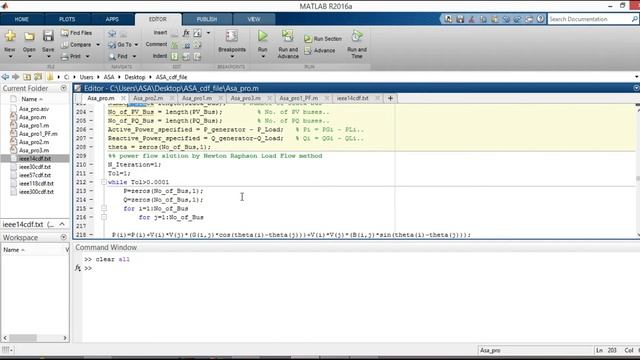Click the wrap comments icon
640x360 pixels.
(x=198, y=44)
